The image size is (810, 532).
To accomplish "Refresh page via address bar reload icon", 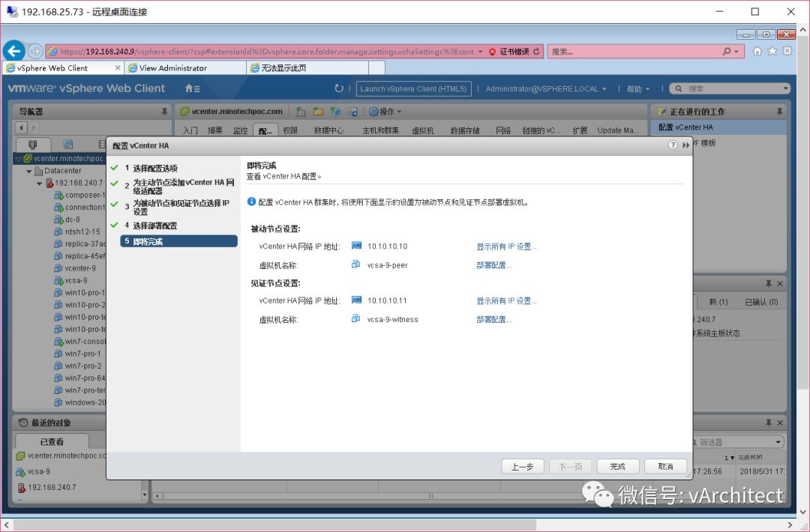I will [x=536, y=52].
